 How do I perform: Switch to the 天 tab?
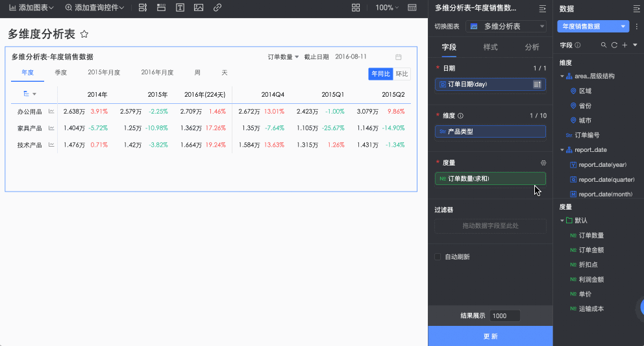click(x=224, y=73)
